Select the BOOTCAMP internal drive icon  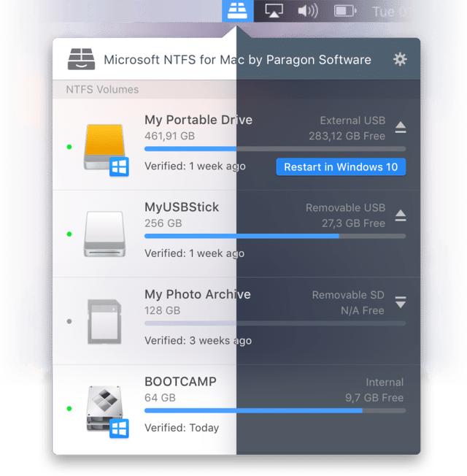pos(104,409)
